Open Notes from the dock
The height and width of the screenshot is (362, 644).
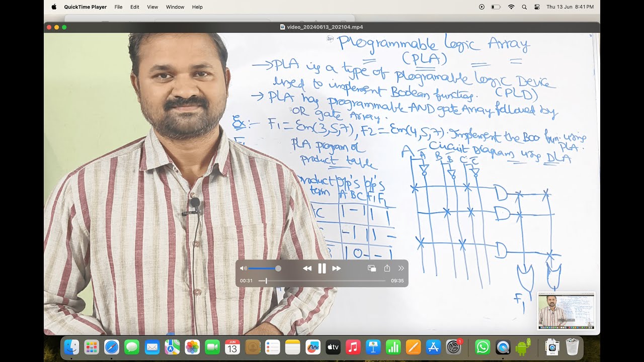[293, 347]
